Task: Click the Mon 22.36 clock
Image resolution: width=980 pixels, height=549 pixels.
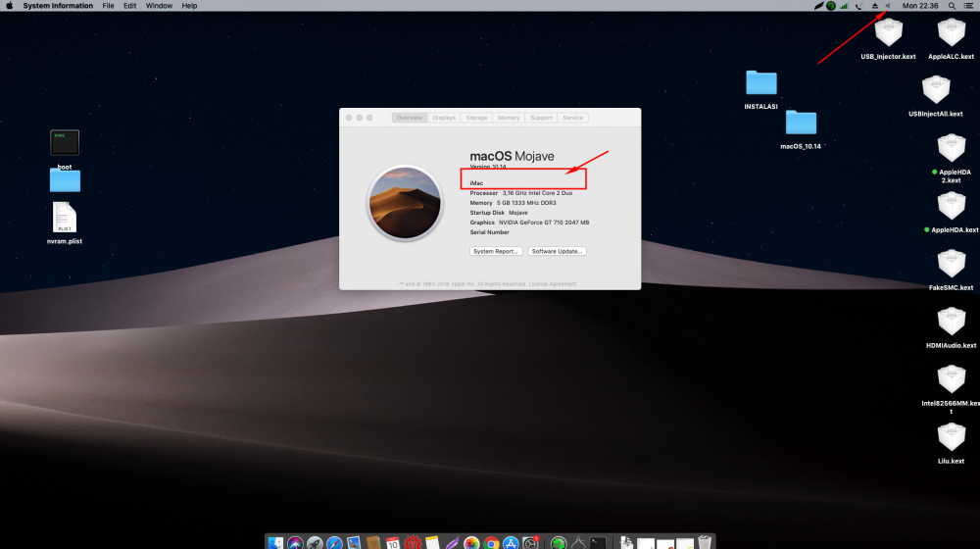Action: [920, 6]
